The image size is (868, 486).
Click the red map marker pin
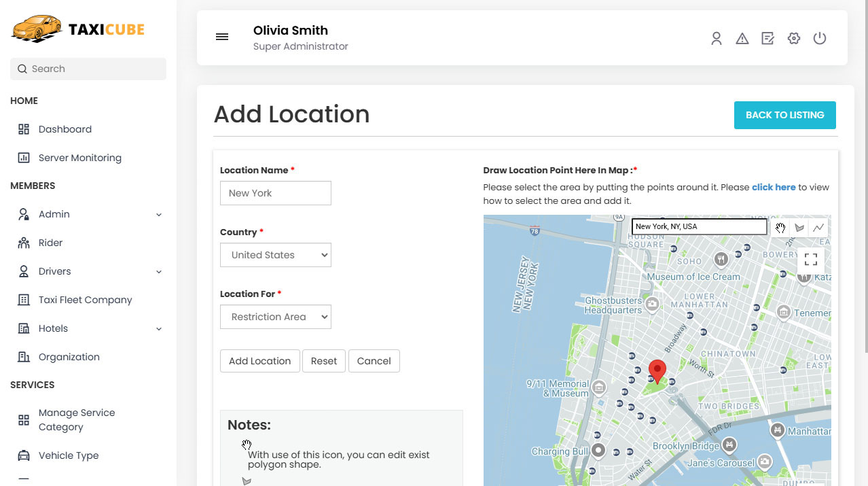point(657,371)
